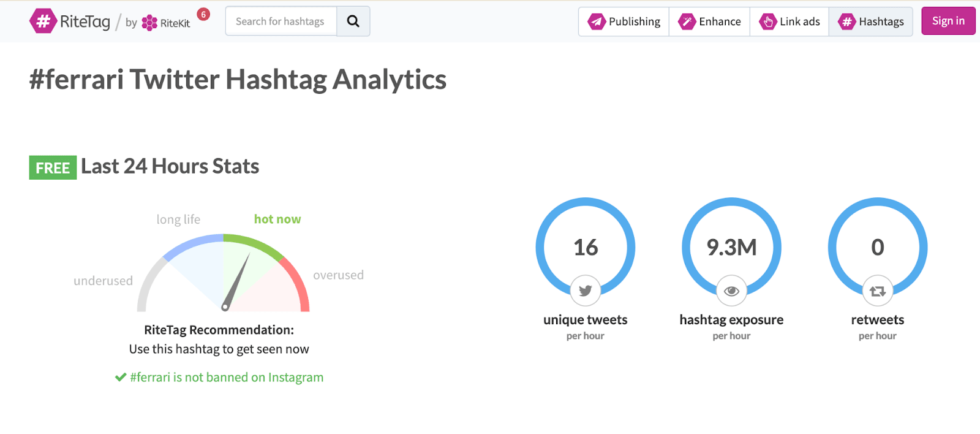
Task: Select the Publishing paper-plane icon
Action: click(x=597, y=21)
